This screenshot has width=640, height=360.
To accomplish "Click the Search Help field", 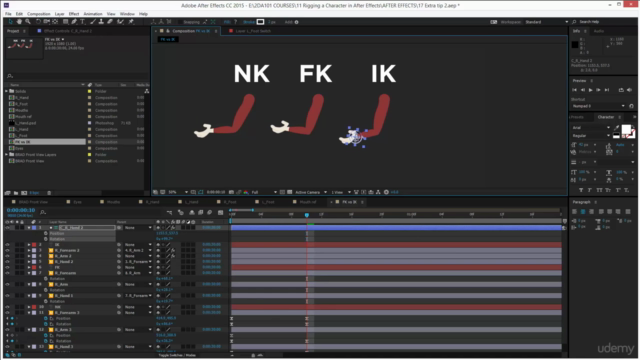I will click(x=605, y=22).
